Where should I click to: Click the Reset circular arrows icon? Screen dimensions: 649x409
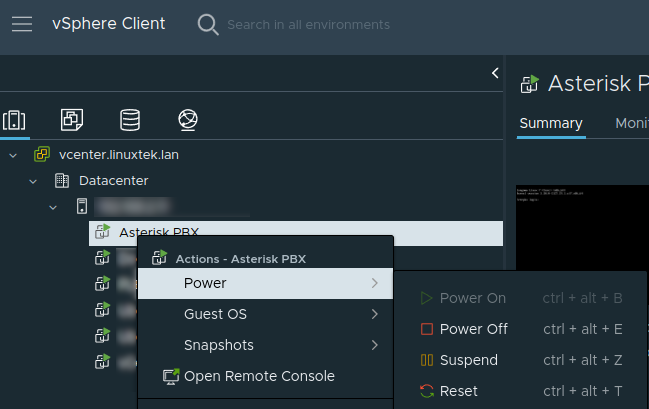coord(427,391)
